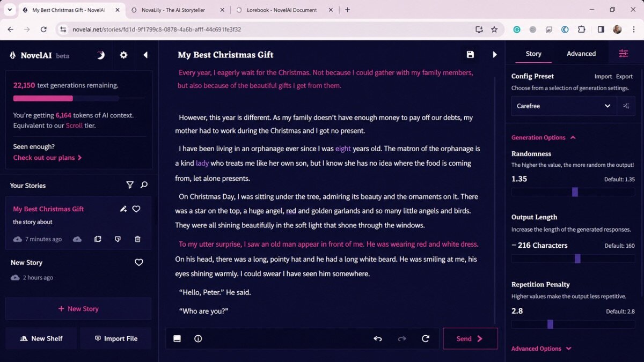This screenshot has height=362, width=644.
Task: Open Chrome extensions puzzle icon
Action: click(581, 29)
